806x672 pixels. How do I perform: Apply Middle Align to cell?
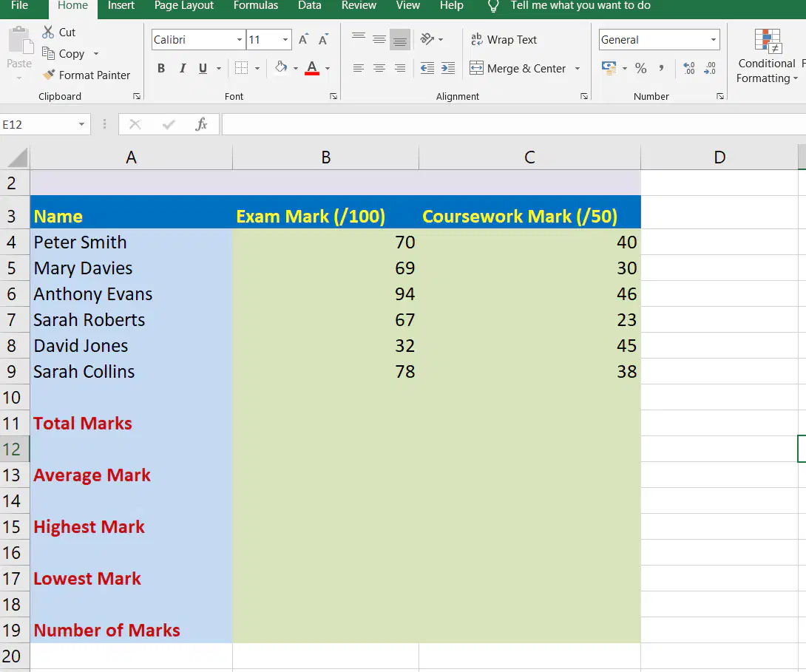pyautogui.click(x=379, y=39)
